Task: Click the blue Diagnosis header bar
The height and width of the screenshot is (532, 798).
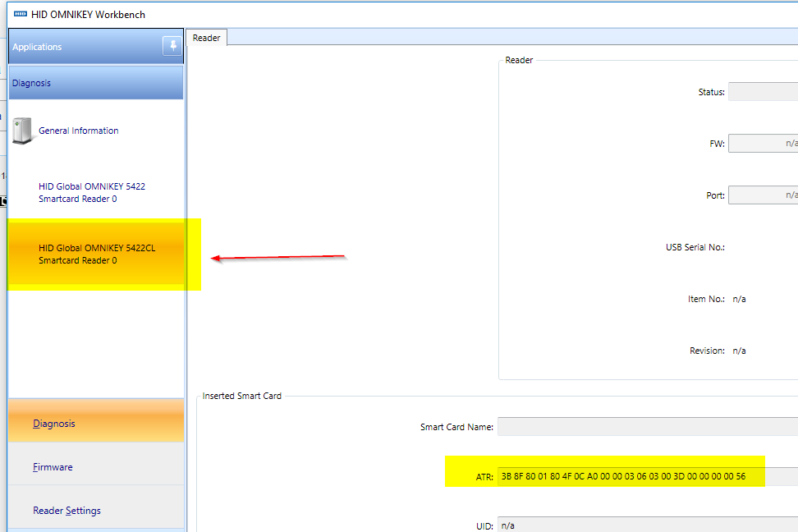Action: click(x=96, y=83)
